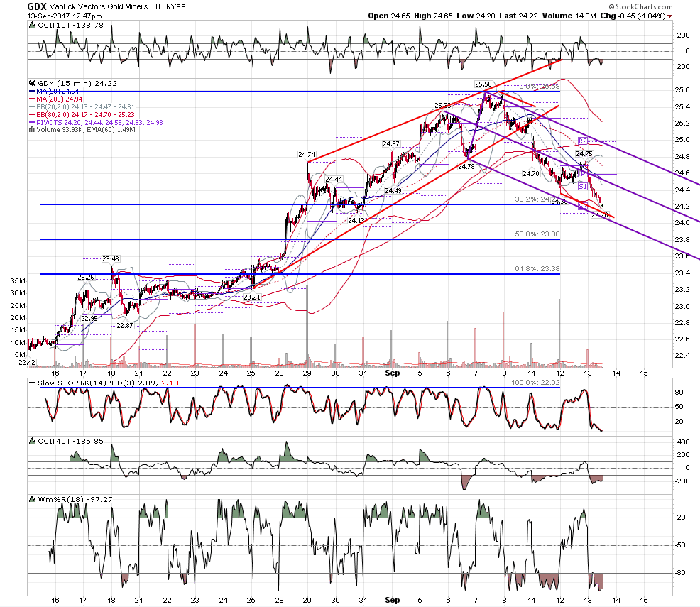
Task: Click the 24.87 price peak label
Action: point(391,143)
